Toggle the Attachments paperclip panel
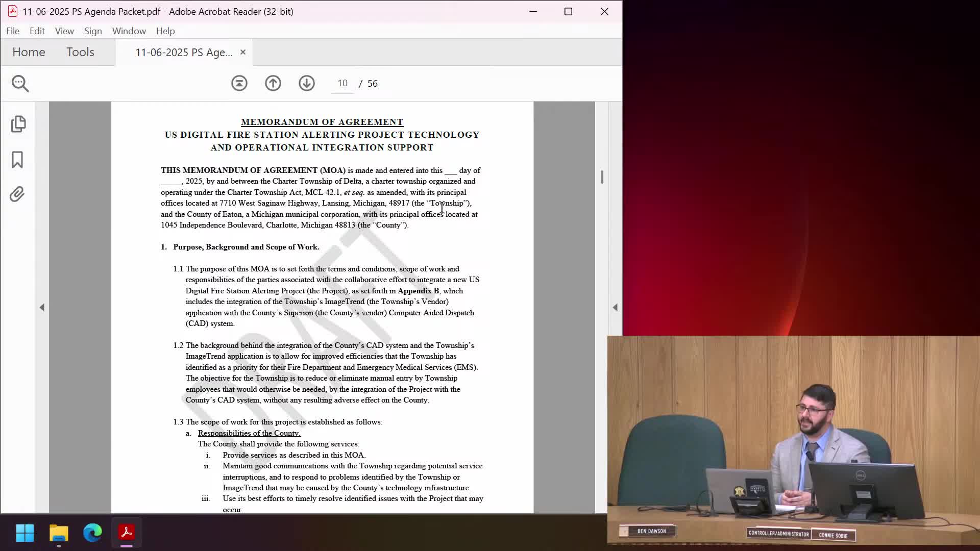This screenshot has width=980, height=551. point(17,194)
